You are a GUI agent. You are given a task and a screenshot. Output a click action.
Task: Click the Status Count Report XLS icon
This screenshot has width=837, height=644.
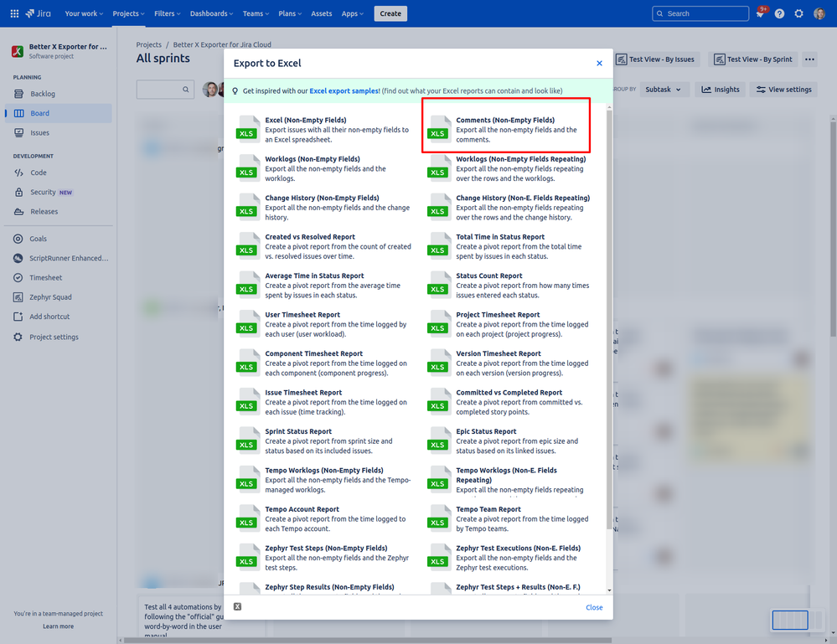coord(437,285)
